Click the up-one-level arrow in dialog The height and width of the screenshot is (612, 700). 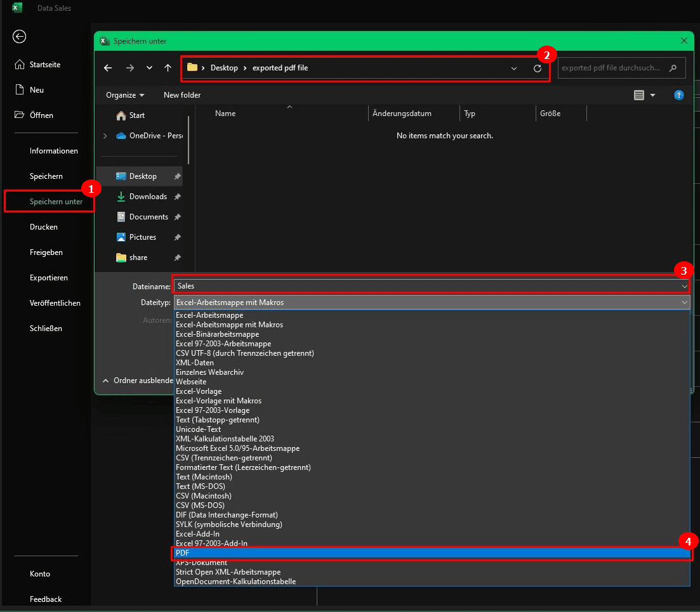tap(168, 68)
